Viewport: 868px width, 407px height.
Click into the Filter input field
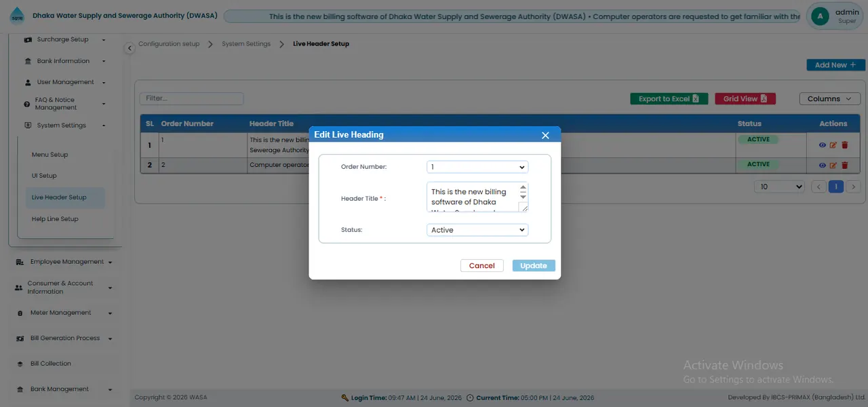(x=191, y=98)
